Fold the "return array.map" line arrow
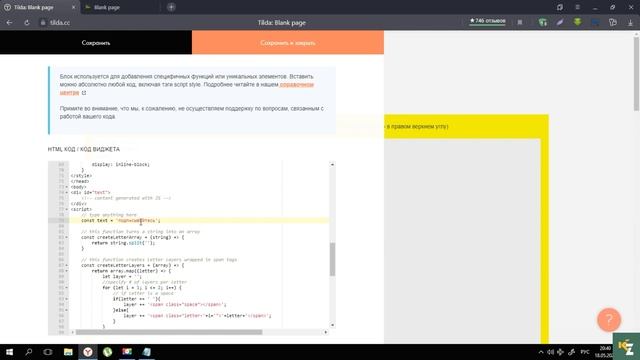Viewport: 640px width, 360px height. (x=67, y=271)
